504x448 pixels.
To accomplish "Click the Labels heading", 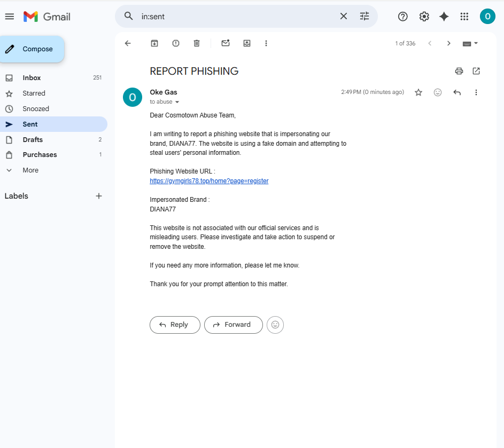I will [x=17, y=196].
